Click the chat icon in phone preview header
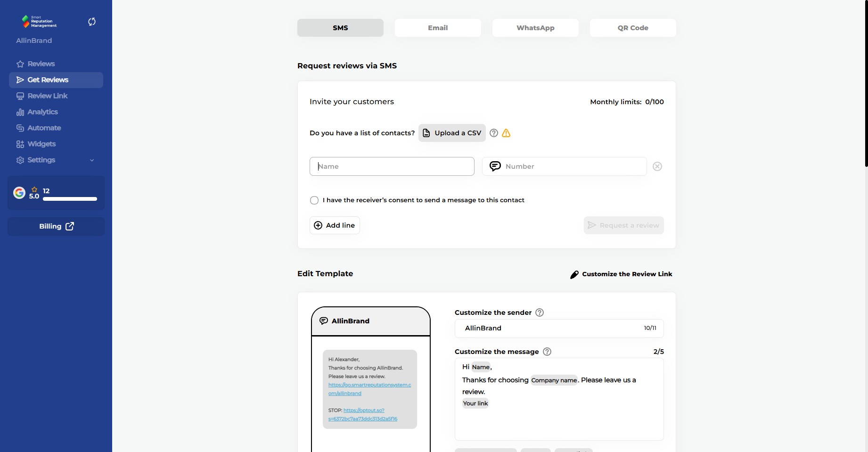868x452 pixels. (x=324, y=321)
